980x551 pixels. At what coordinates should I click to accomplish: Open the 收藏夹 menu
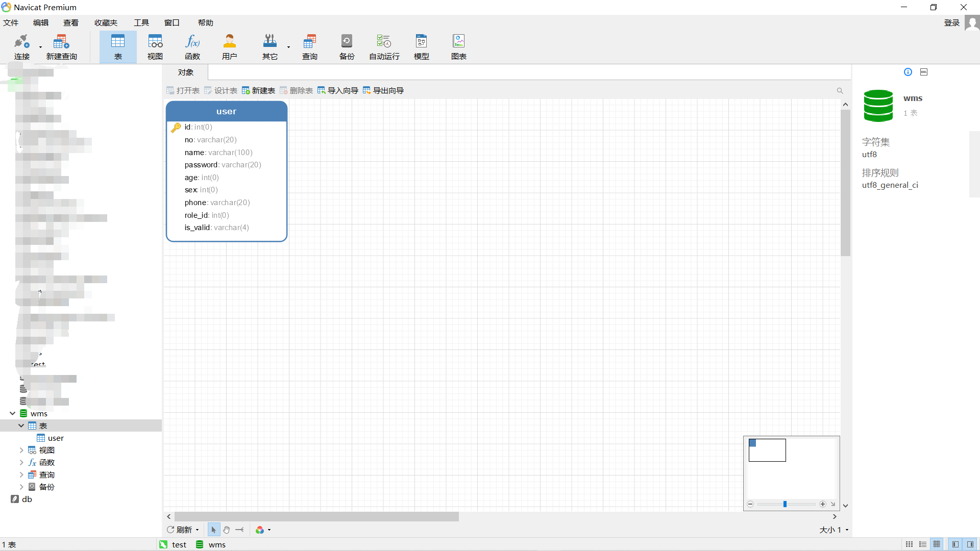(x=106, y=22)
